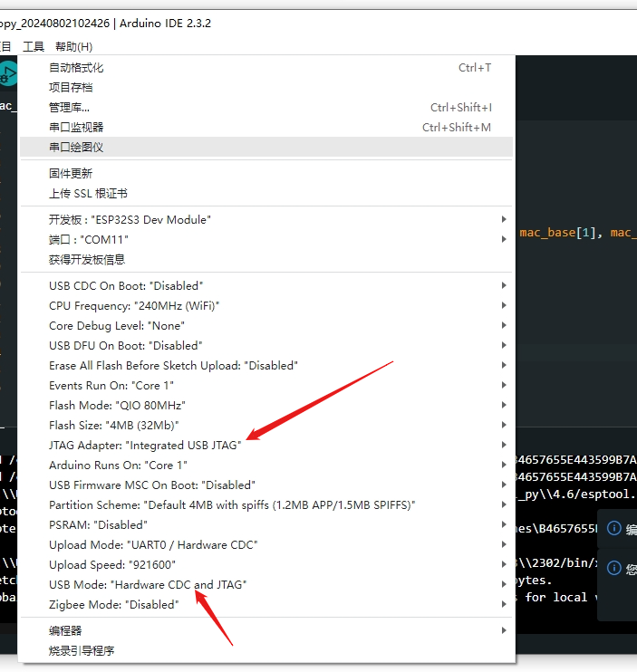637x672 pixels.
Task: Open the 工具 menu in menu bar
Action: (34, 46)
